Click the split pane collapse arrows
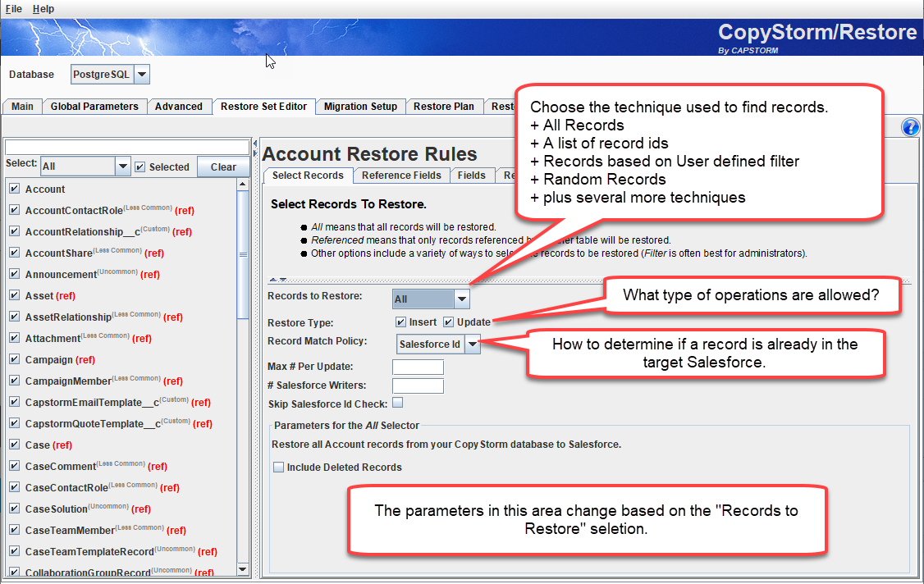The image size is (924, 584). point(255,148)
